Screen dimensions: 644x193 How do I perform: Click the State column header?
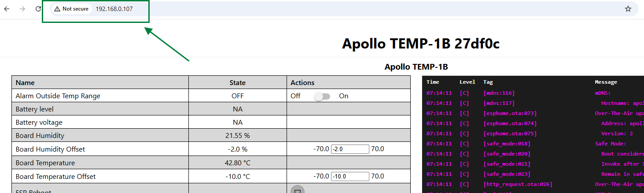[x=237, y=82]
